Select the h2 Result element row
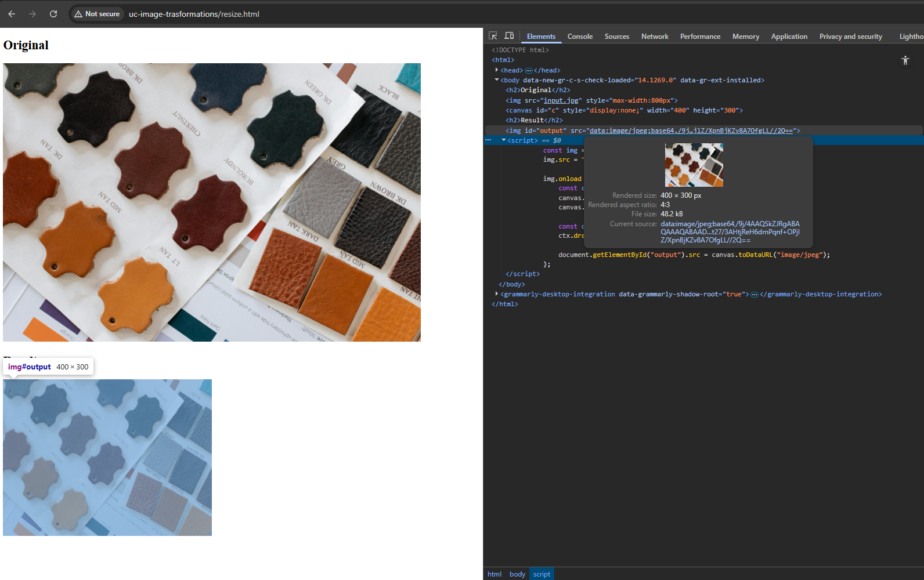 (534, 120)
